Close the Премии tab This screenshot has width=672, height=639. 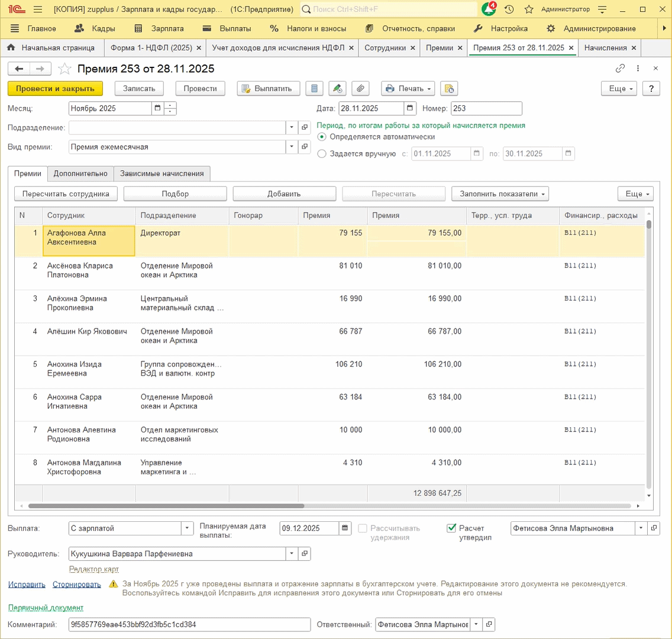tap(460, 47)
